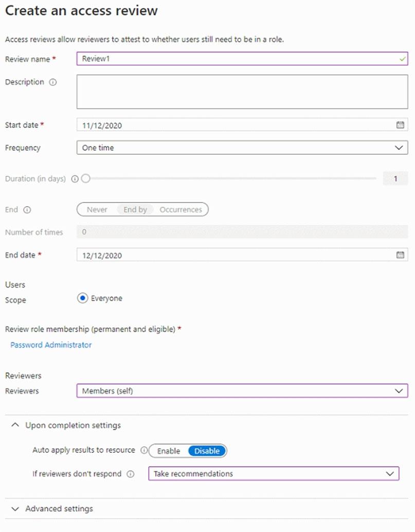The height and width of the screenshot is (532, 415).
Task: Open the Password Administrator role link
Action: click(51, 345)
